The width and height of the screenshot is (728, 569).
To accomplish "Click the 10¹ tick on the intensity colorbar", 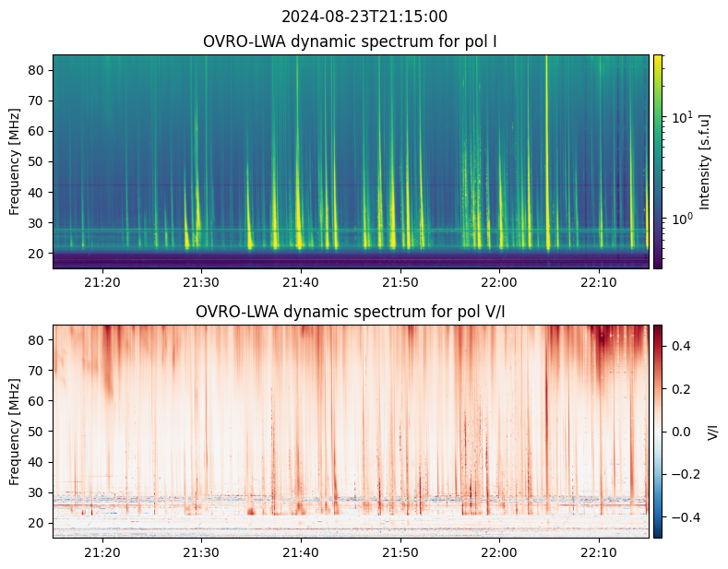I will pyautogui.click(x=680, y=118).
